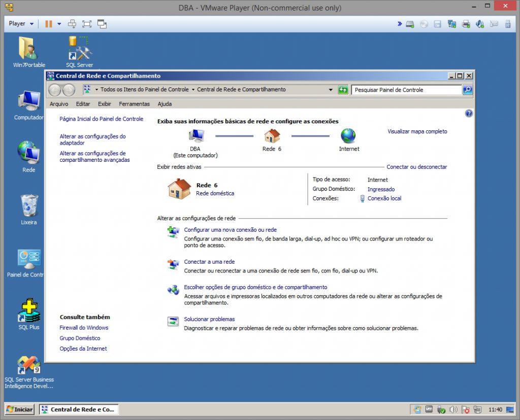
Task: Open the Ferramentas menu
Action: [x=134, y=103]
